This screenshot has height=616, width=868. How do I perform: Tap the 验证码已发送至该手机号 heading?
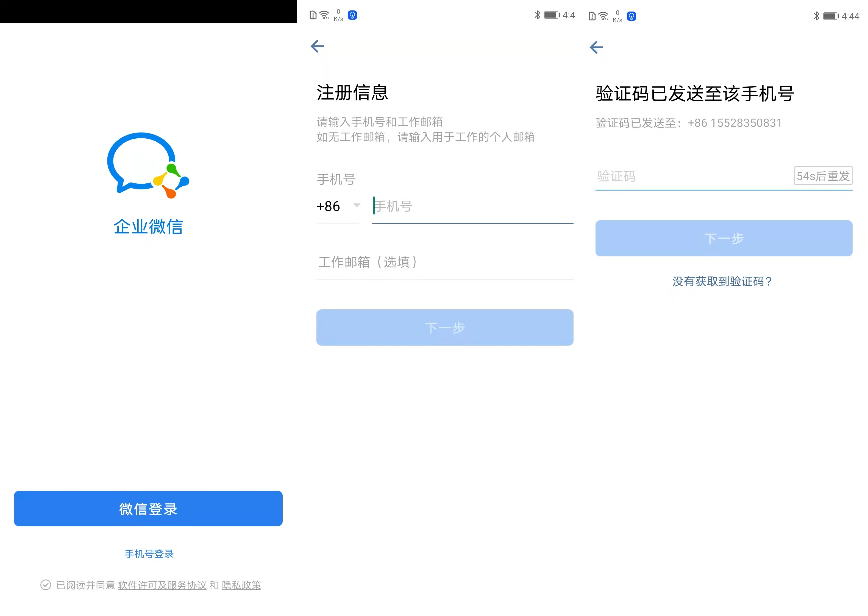(695, 94)
